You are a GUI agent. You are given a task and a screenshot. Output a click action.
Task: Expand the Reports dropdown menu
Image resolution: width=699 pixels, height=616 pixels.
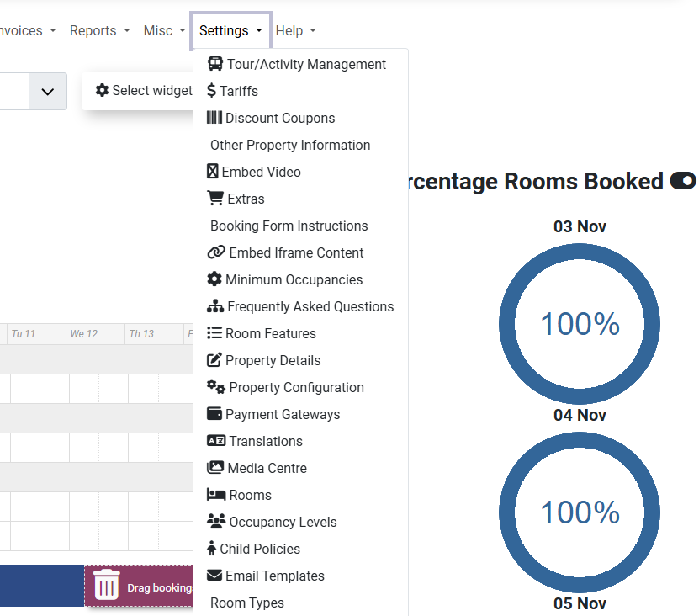click(100, 30)
